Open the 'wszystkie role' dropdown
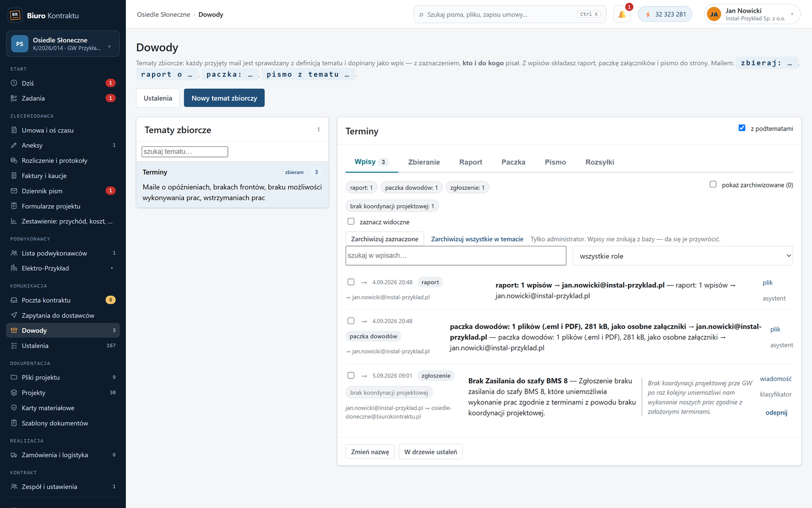 pos(683,256)
